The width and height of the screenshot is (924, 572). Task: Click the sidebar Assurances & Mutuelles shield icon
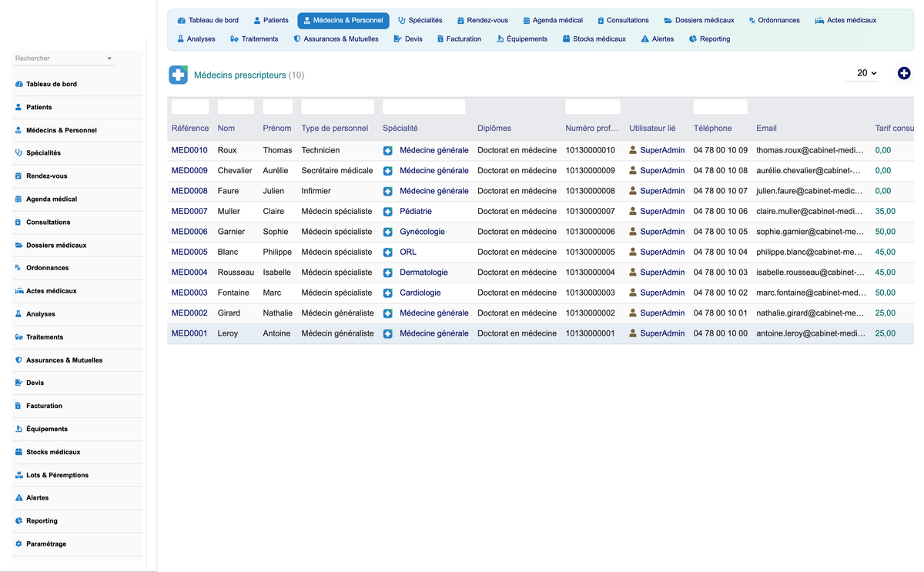[x=19, y=360]
